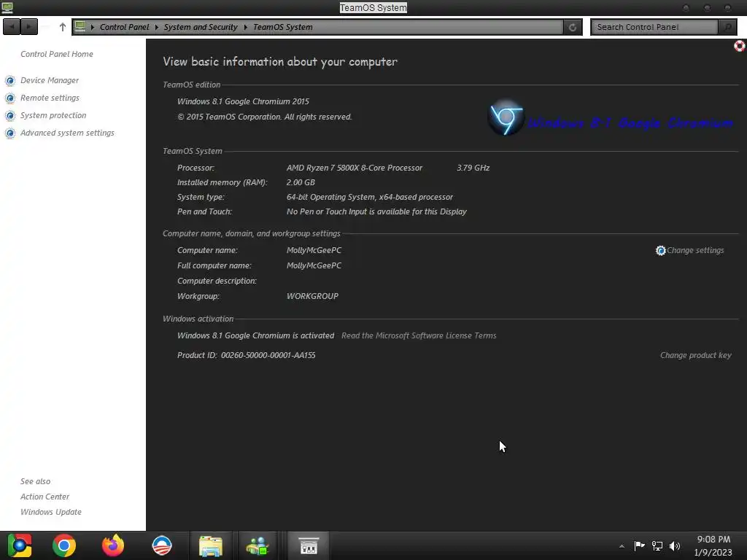Click the Device Manager shield icon
747x560 pixels.
pos(10,81)
